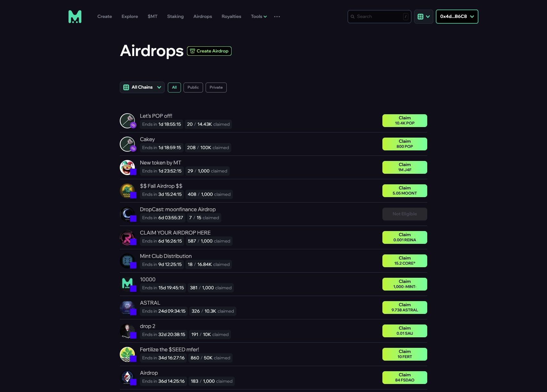
Task: Click the FSDAO Airdrop avatar
Action: (127, 378)
